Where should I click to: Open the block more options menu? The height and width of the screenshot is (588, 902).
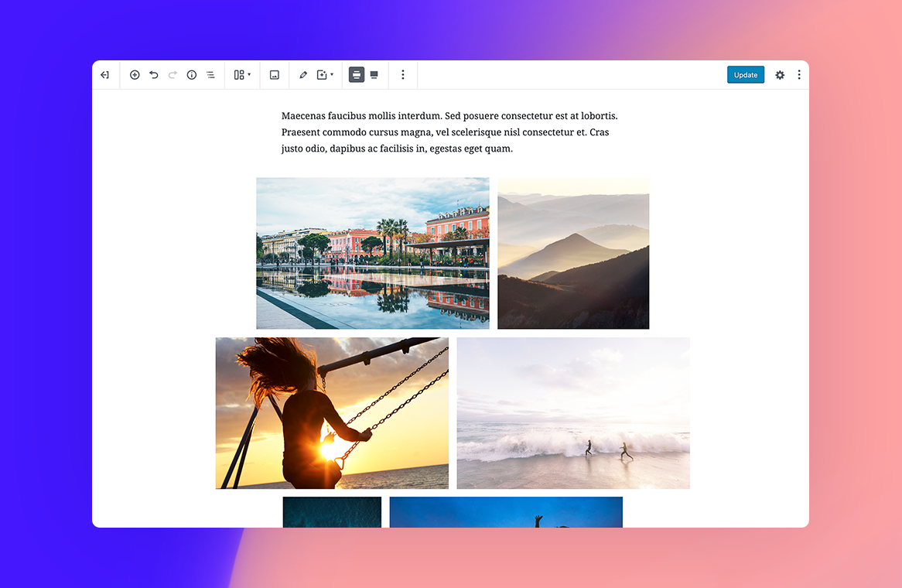click(x=403, y=75)
